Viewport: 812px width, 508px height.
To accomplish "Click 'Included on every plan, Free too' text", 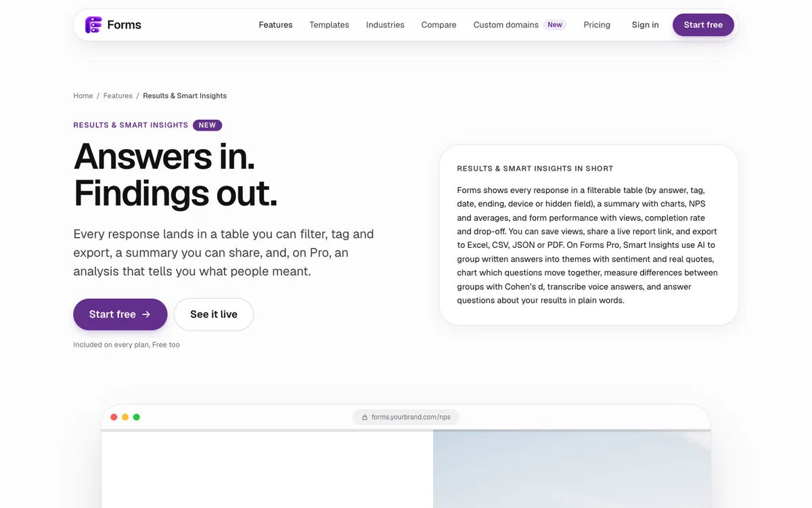I will click(127, 345).
